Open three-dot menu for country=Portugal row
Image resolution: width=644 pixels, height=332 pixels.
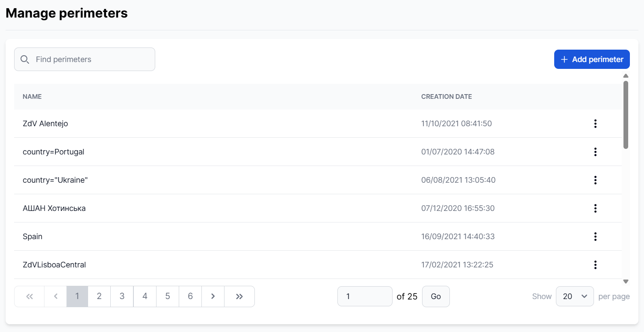click(x=595, y=152)
